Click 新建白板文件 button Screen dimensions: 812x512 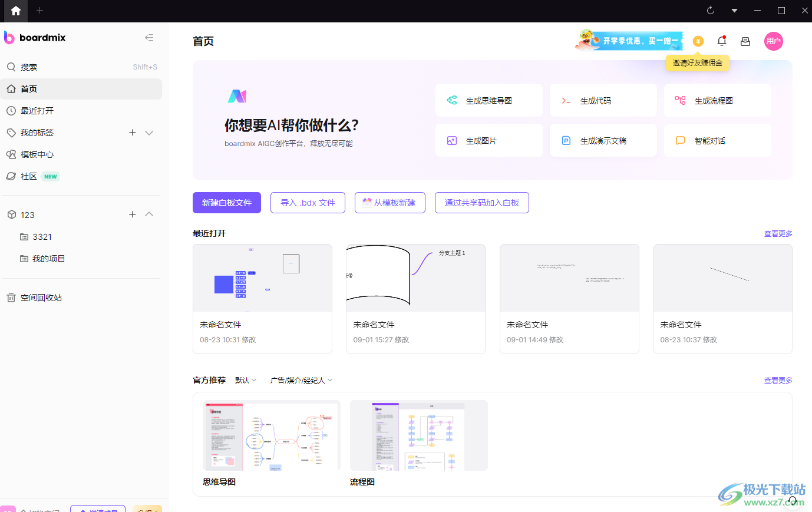(227, 203)
